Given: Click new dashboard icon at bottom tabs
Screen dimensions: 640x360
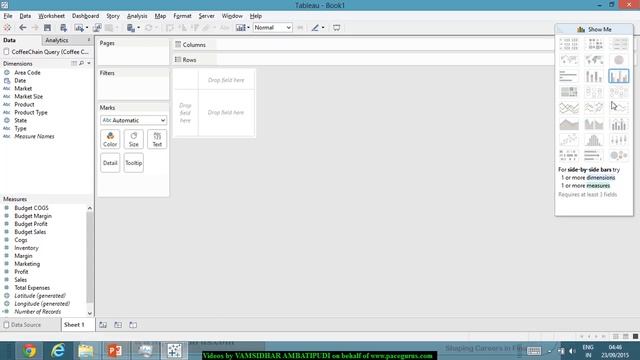Looking at the screenshot, I should click(x=118, y=325).
